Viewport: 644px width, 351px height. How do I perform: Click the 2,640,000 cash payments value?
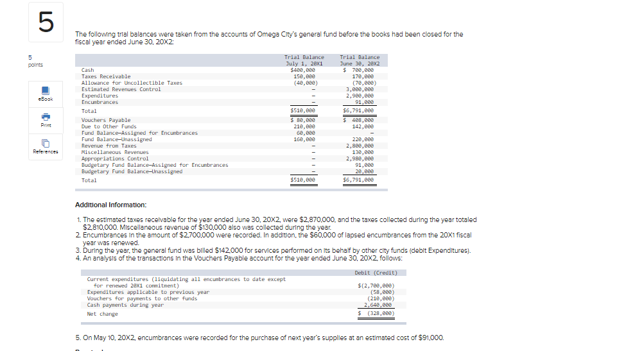tap(378, 305)
